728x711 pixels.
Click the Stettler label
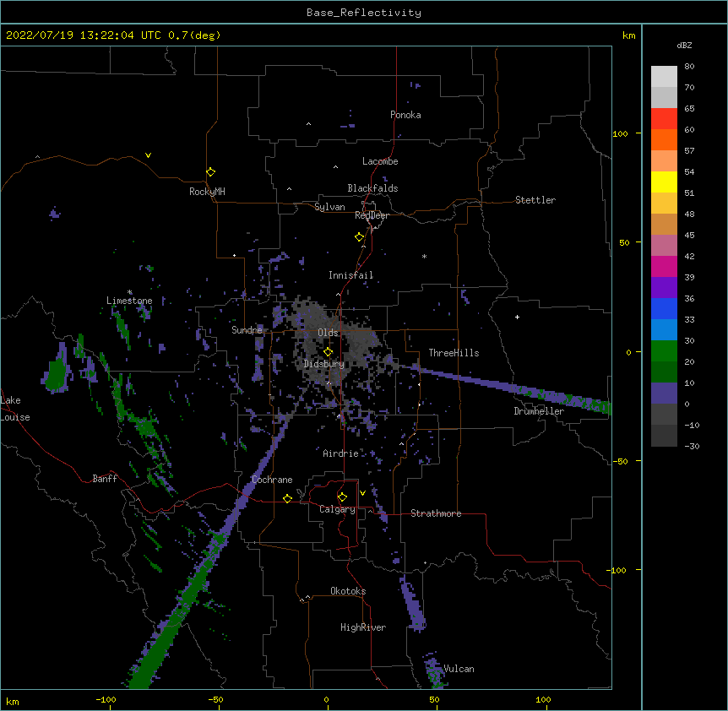click(x=535, y=200)
